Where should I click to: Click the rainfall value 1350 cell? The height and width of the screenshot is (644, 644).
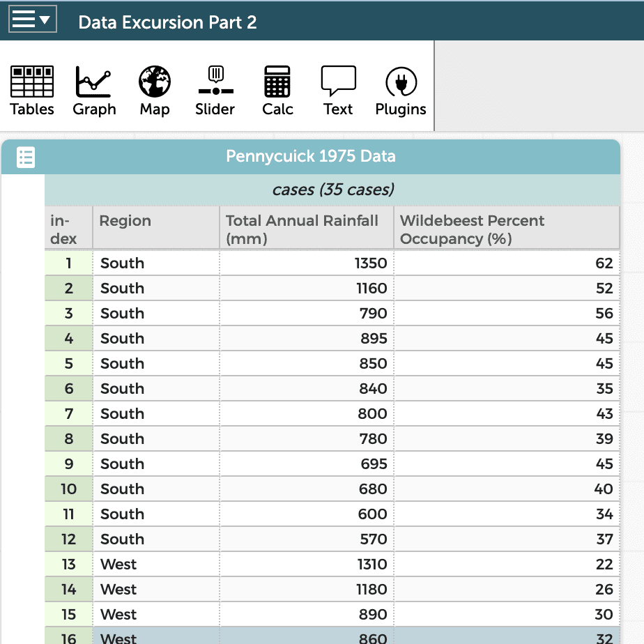(x=305, y=263)
